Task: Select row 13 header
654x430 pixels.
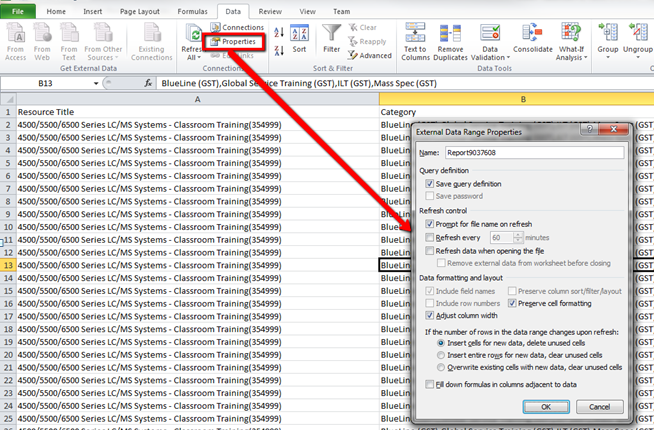Action: (8, 265)
